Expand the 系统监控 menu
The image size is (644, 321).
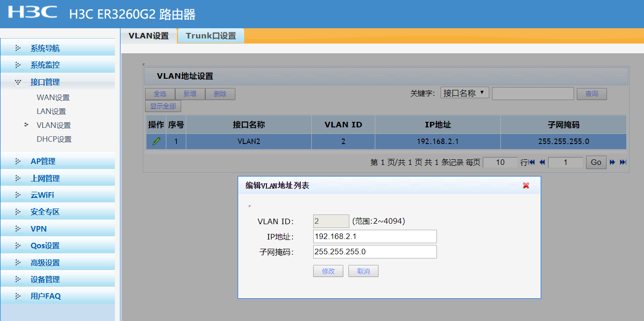click(x=57, y=65)
